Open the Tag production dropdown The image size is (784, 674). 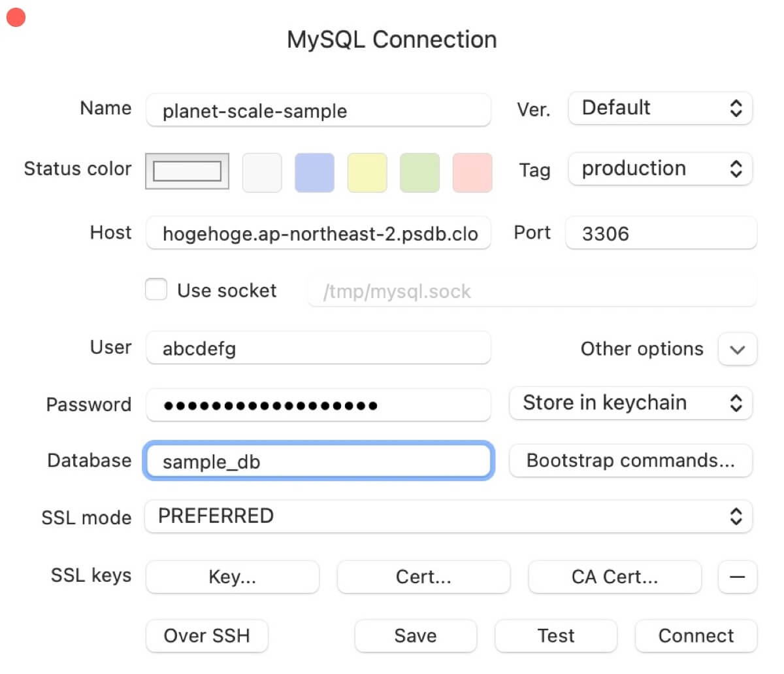pos(660,169)
